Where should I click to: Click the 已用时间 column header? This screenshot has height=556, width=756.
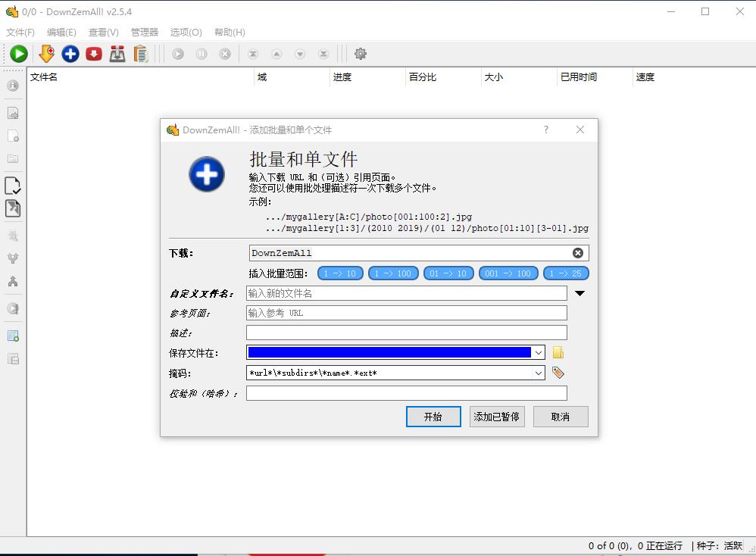[x=595, y=77]
